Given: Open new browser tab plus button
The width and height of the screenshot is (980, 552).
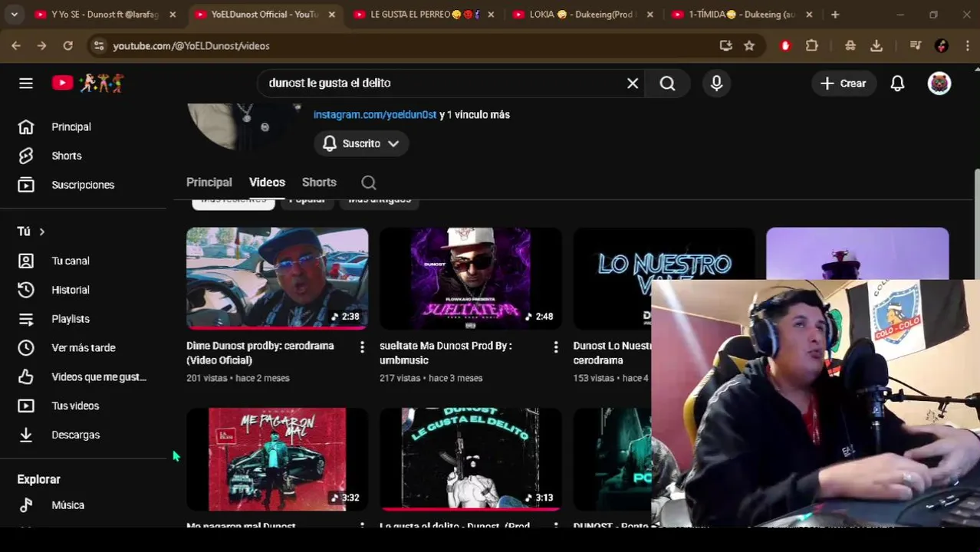Looking at the screenshot, I should (x=835, y=15).
